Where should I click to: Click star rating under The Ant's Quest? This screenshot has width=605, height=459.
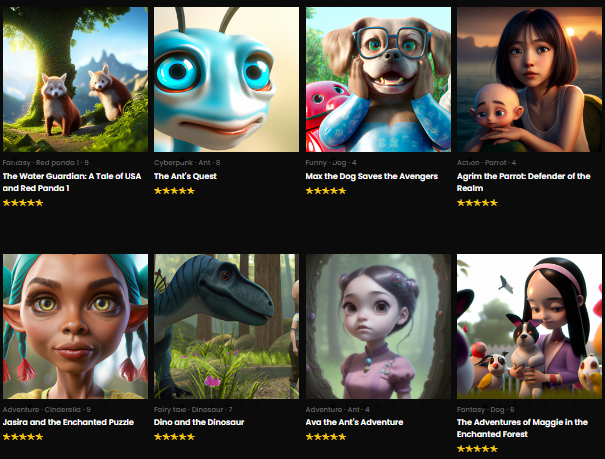pyautogui.click(x=174, y=191)
